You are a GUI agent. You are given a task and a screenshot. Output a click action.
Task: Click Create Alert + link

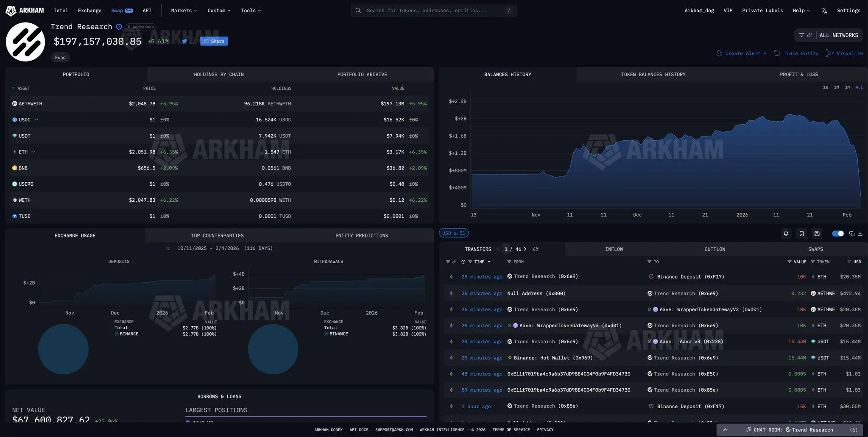741,53
